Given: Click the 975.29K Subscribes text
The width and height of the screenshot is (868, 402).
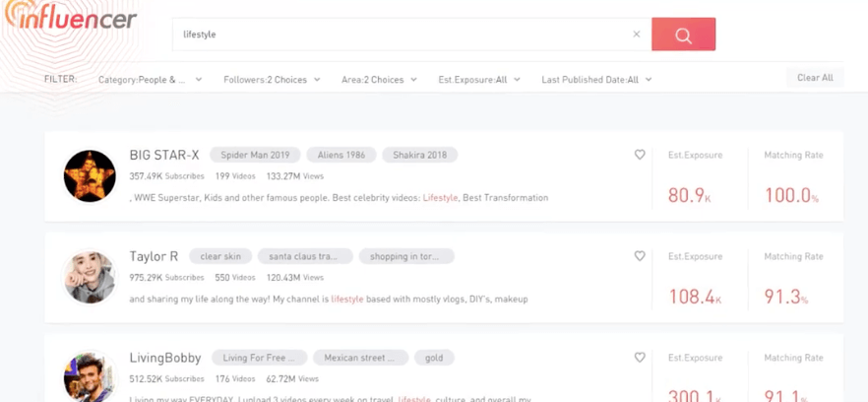Looking at the screenshot, I should pos(166,277).
